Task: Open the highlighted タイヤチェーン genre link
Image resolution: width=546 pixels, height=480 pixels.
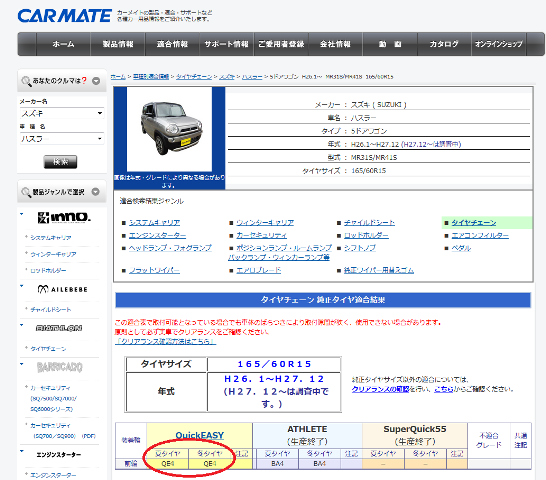Action: (474, 222)
